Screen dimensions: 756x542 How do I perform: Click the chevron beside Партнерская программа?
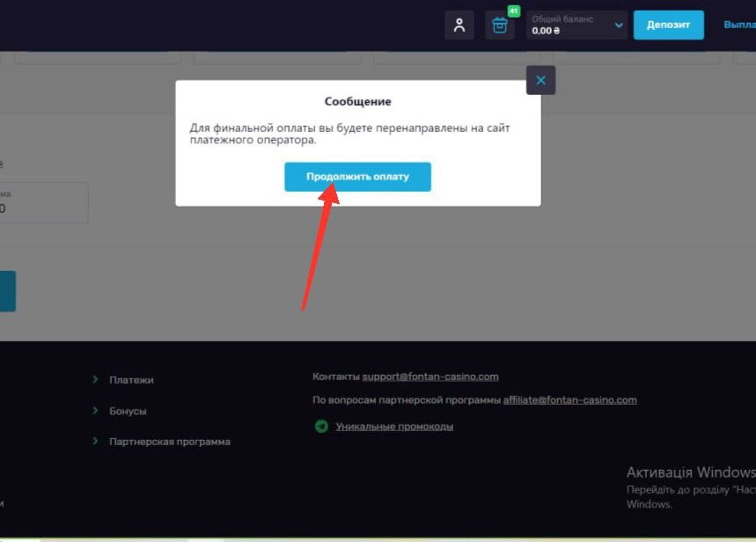coord(95,442)
